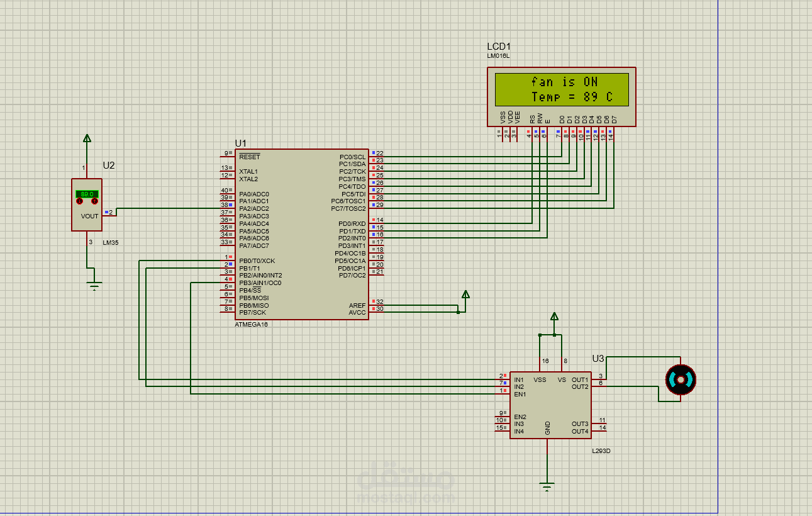Select the IN2 pin on L293D
812x516 pixels.
pos(519,386)
